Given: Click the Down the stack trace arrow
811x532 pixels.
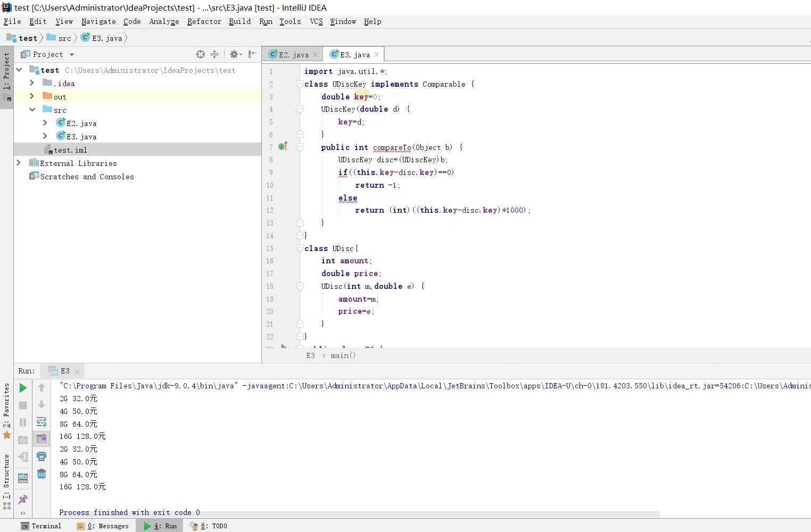Looking at the screenshot, I should [42, 405].
